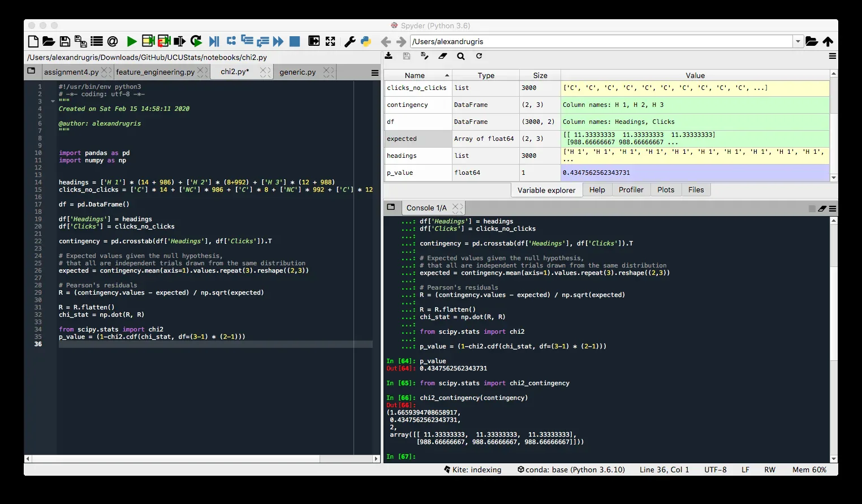Sort variables by the Name column
Viewport: 862px width, 504px height.
pyautogui.click(x=418, y=75)
